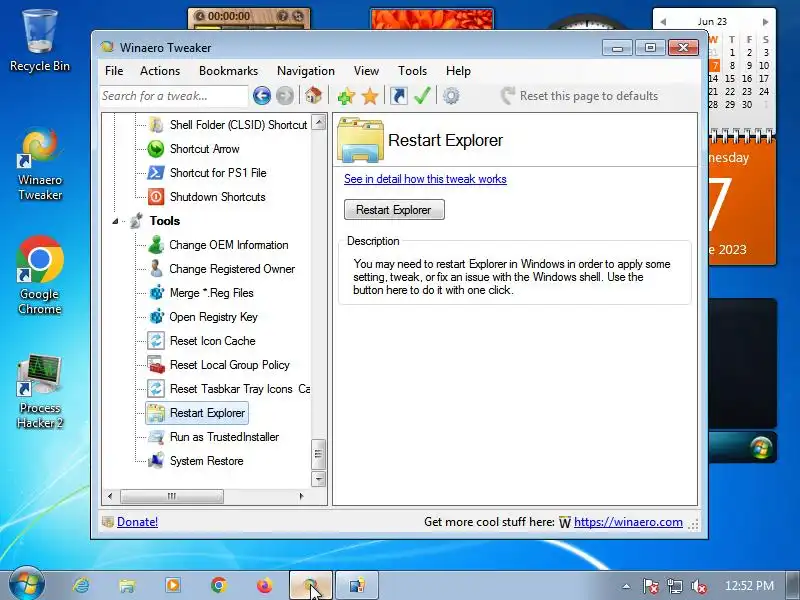The height and width of the screenshot is (600, 800).
Task: Click the red Shutdown Shortcuts icon
Action: coord(156,197)
